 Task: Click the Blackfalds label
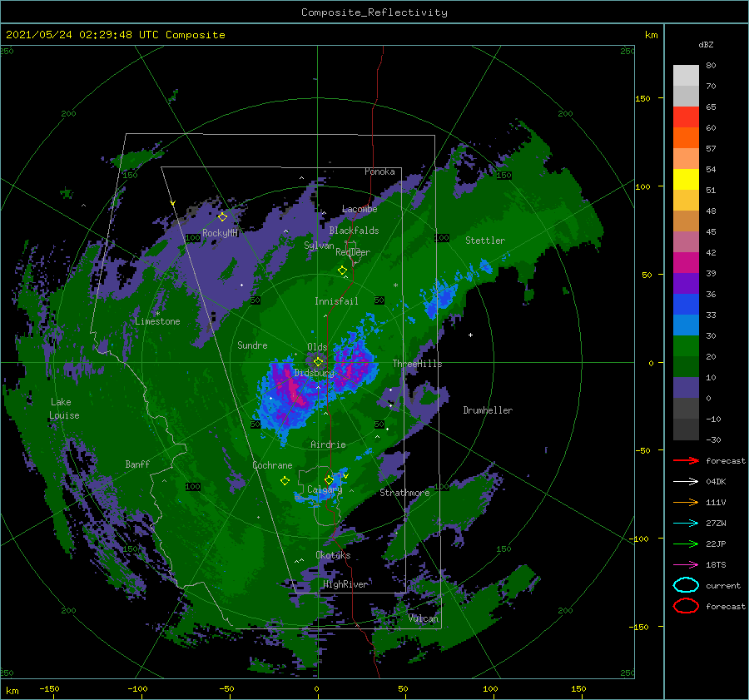coord(354,231)
